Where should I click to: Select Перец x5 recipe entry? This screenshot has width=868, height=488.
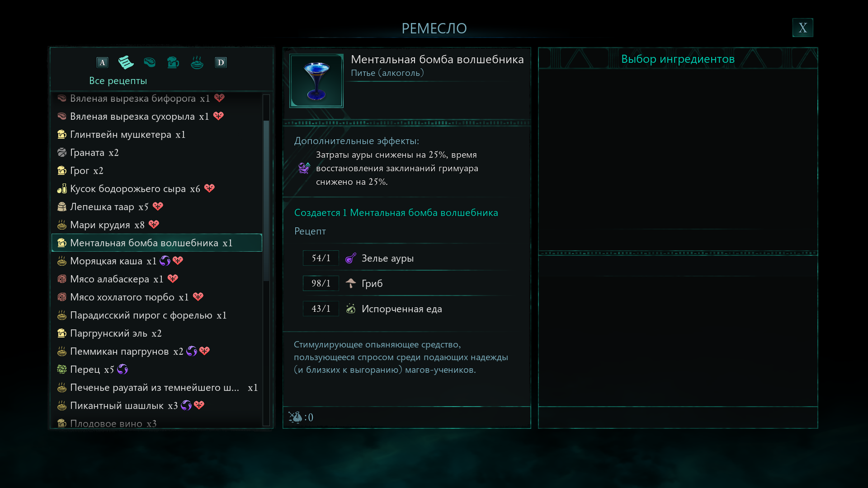point(157,369)
